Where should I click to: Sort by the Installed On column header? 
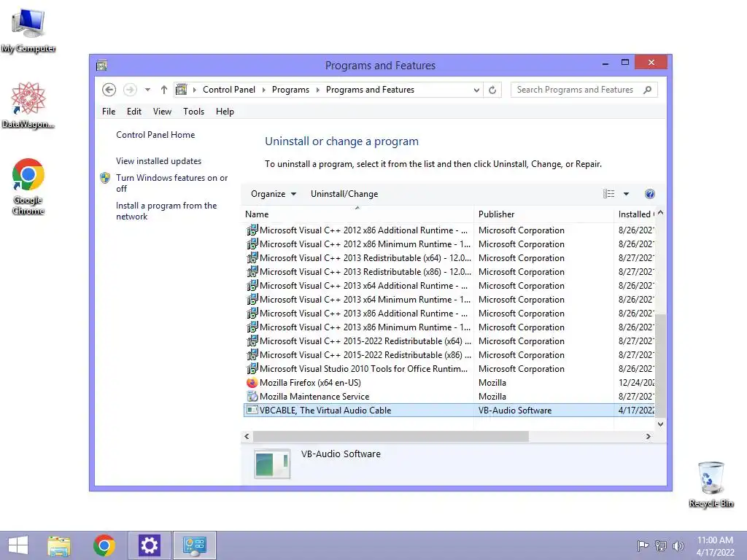pyautogui.click(x=635, y=214)
